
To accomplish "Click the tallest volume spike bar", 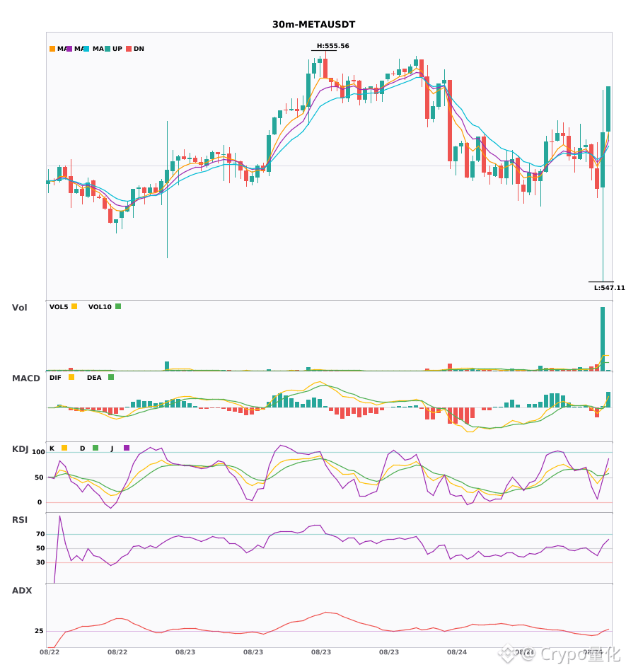I will (603, 339).
